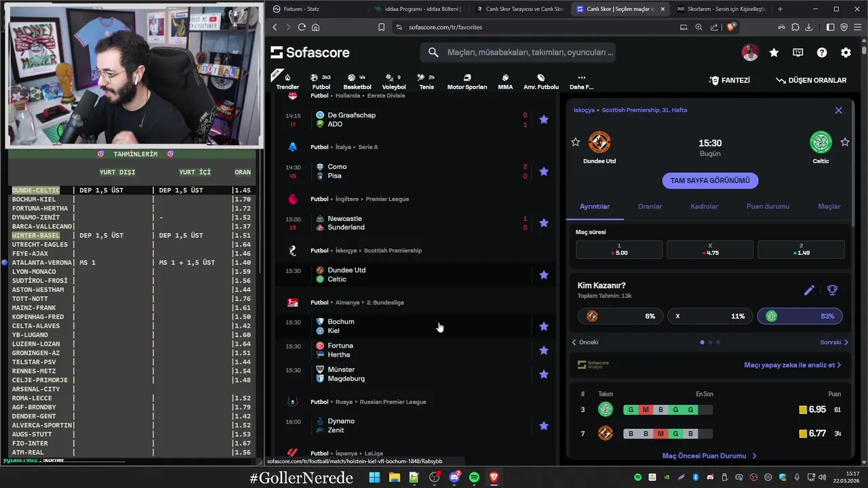Image resolution: width=868 pixels, height=488 pixels.
Task: Open the Trendler sports category
Action: pos(288,81)
